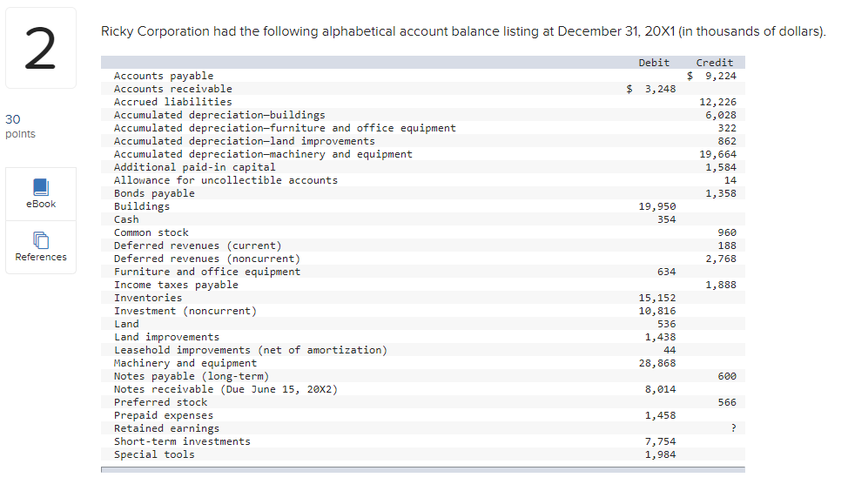
Task: Select the Prepaid expenses row label
Action: pos(164,415)
